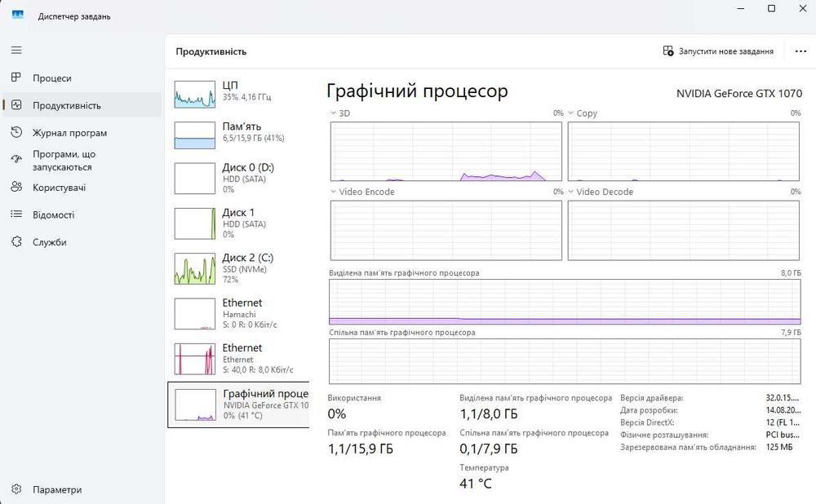Select the Пам'ять graph thumbnail
The width and height of the screenshot is (816, 504).
coord(195,135)
